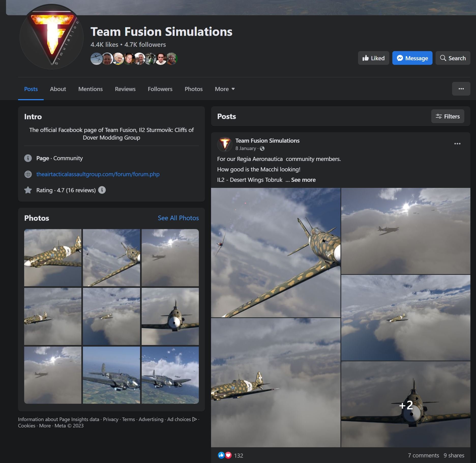Expand the footer More link
Screen dimensions: 476x463
(x=45, y=426)
